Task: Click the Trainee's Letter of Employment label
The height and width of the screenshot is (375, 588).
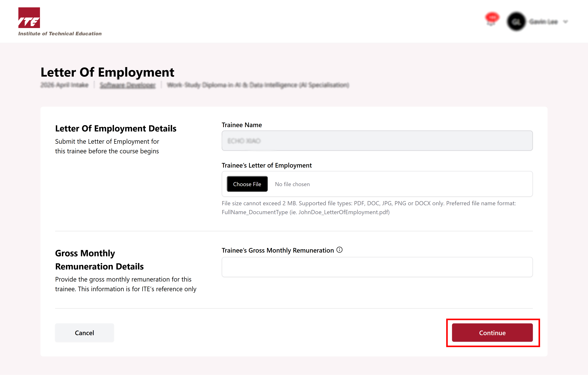Action: click(266, 165)
